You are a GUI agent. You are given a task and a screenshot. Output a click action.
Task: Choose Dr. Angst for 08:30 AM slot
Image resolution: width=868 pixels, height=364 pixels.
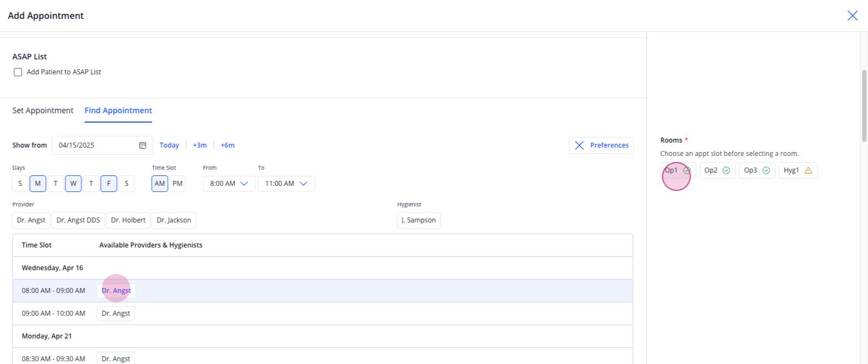[116, 359]
